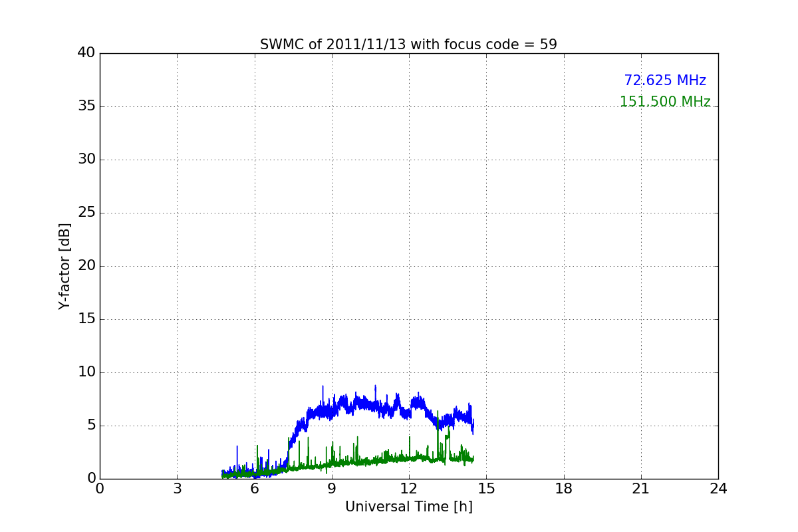
Task: Click the 'Y-factor [dB]' axis label
Action: (65, 266)
